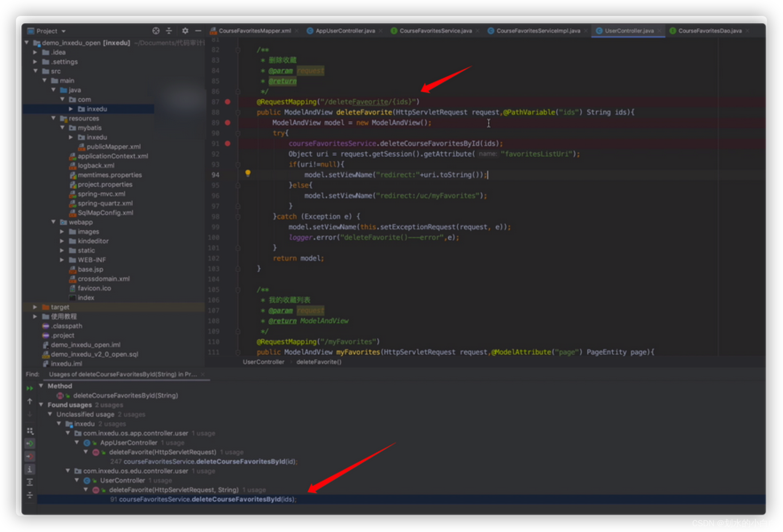Select logback.xml file
Image resolution: width=783 pixels, height=532 pixels.
pos(96,166)
